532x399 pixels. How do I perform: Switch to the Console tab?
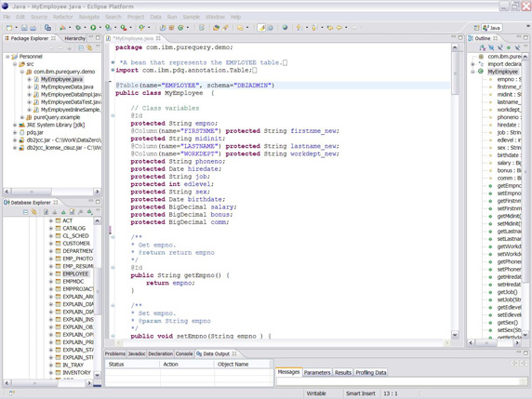pyautogui.click(x=184, y=353)
